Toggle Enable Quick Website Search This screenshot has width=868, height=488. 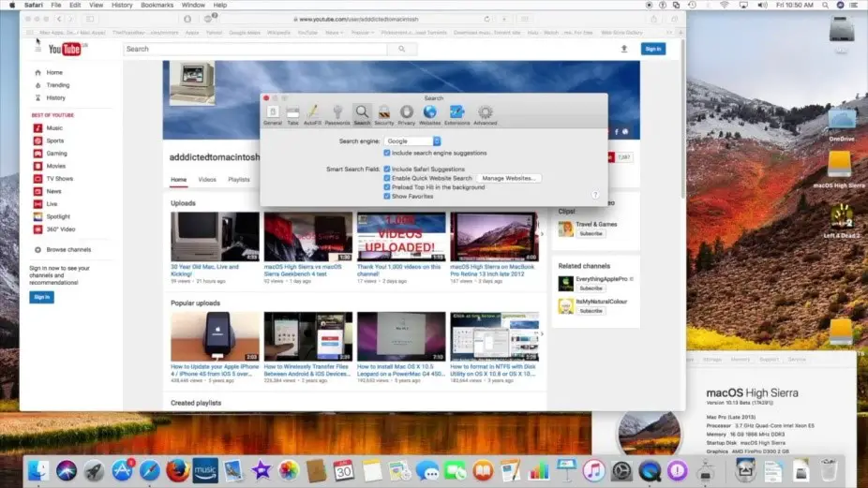coord(387,178)
